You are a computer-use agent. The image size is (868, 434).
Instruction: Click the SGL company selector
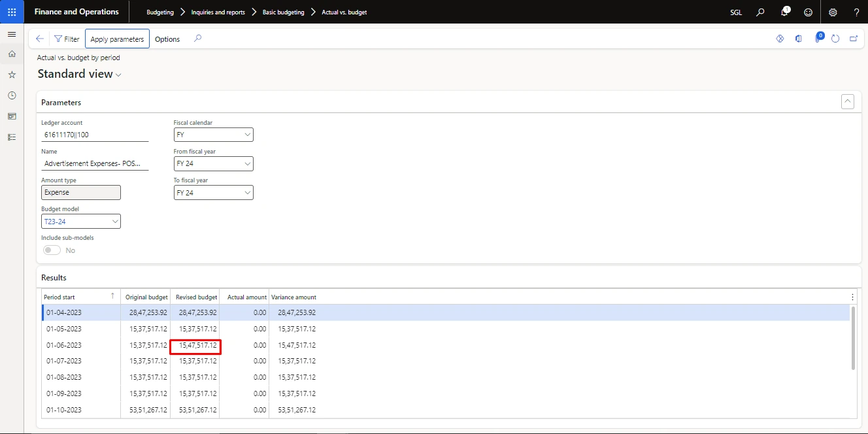(x=736, y=12)
